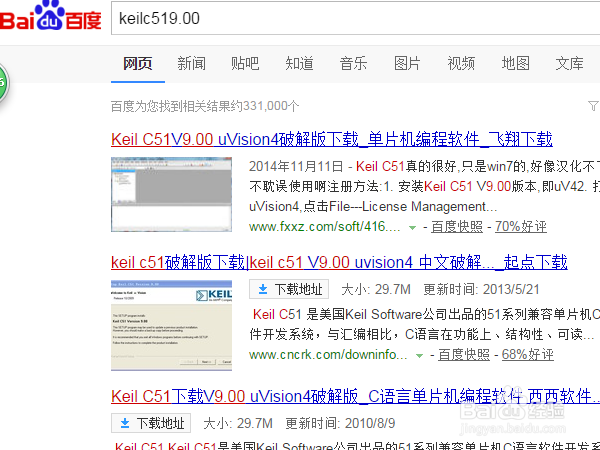Image resolution: width=600 pixels, height=450 pixels.
Task: Click www.cncrk.com/downinfo URL
Action: (x=328, y=355)
